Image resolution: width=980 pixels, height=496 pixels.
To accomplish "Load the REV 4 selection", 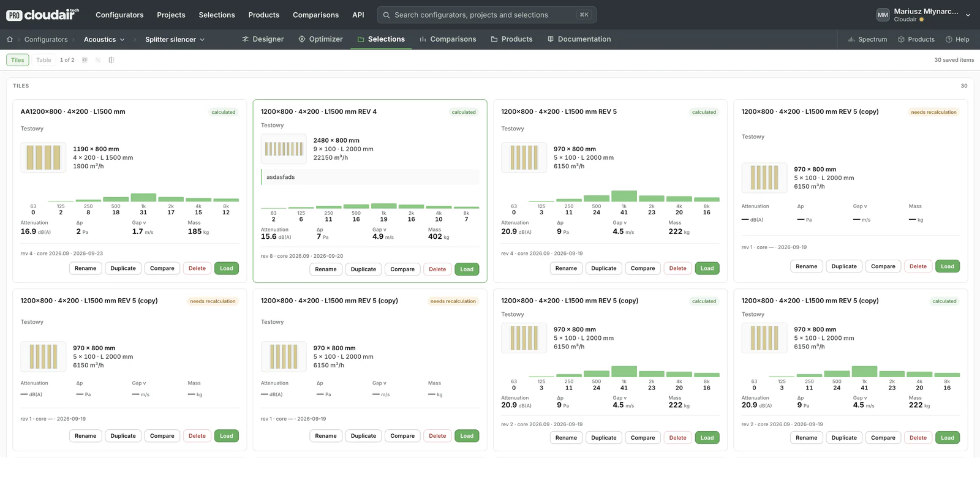I will (x=467, y=269).
